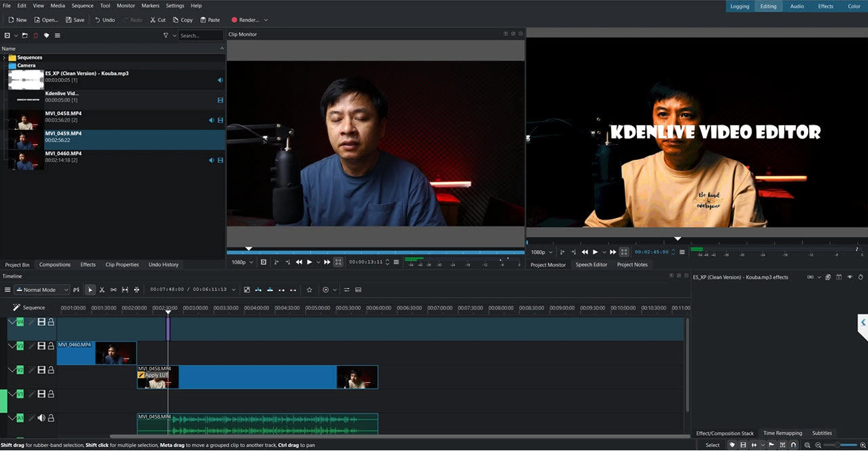Switch to the Compositions tab
868x453 pixels.
click(x=55, y=264)
